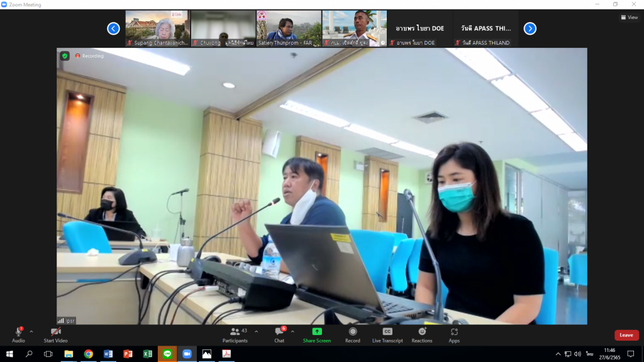Open the Participants panel
644x362 pixels.
click(x=235, y=332)
